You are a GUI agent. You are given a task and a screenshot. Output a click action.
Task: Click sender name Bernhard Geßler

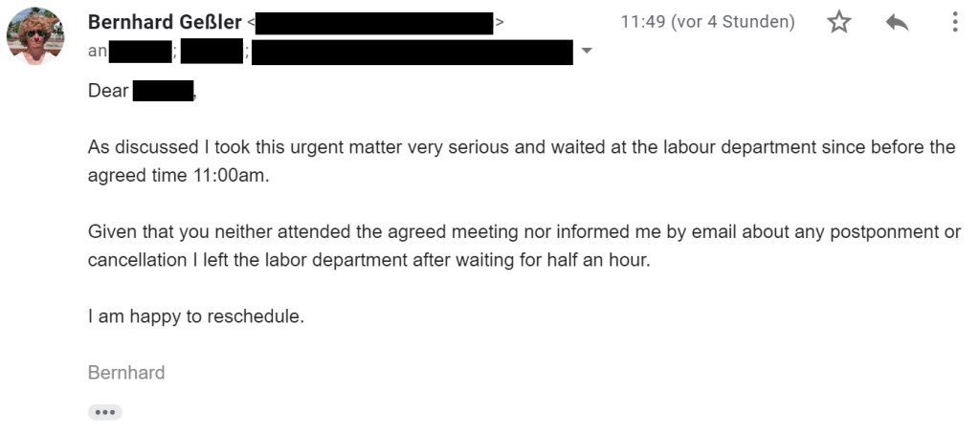tap(165, 22)
